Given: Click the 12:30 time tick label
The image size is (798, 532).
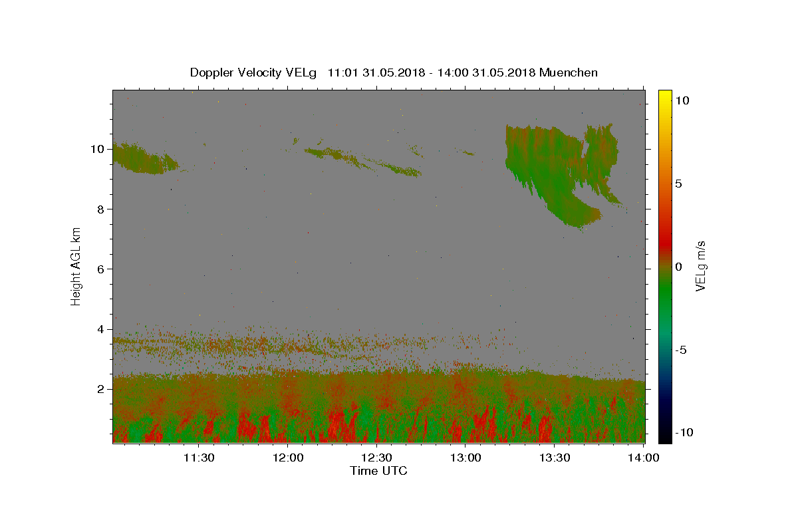Looking at the screenshot, I should click(376, 458).
